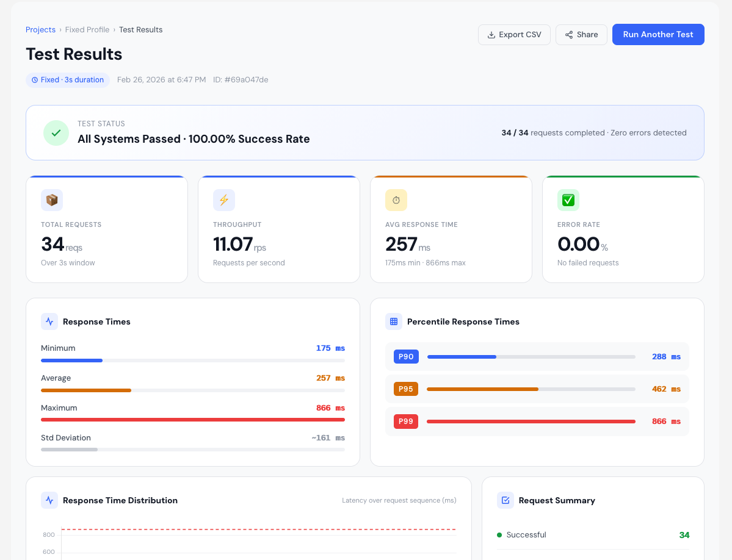Go to the Fixed Profile breadcrumb

coord(87,30)
